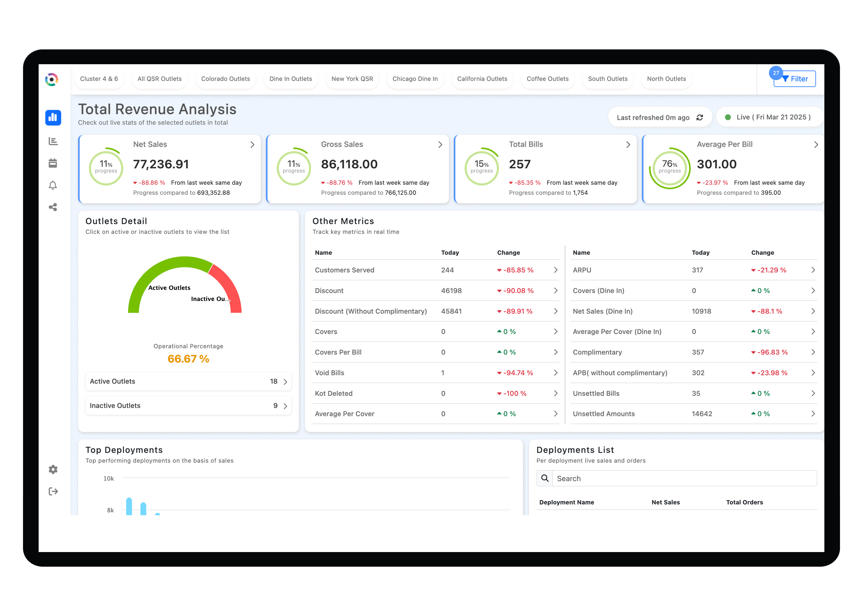Open Complimentary row chevron

(813, 352)
